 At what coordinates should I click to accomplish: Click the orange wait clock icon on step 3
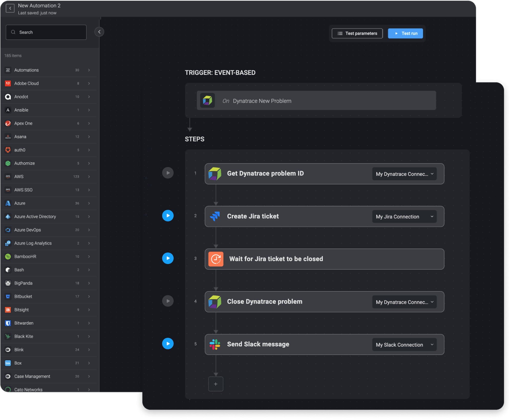pyautogui.click(x=216, y=259)
